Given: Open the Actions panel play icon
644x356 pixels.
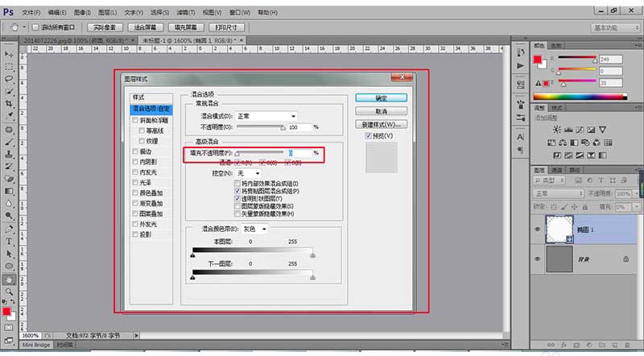Looking at the screenshot, I should click(521, 66).
